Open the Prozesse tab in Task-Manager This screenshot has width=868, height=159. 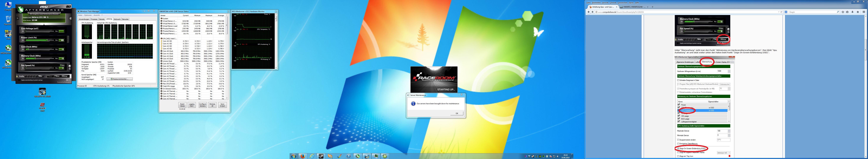(x=94, y=19)
